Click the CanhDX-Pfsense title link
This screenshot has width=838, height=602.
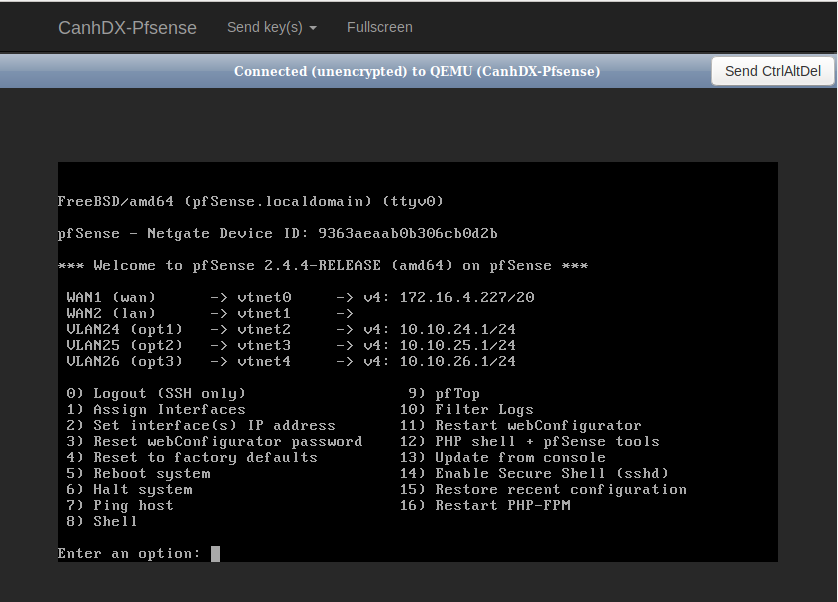point(127,28)
